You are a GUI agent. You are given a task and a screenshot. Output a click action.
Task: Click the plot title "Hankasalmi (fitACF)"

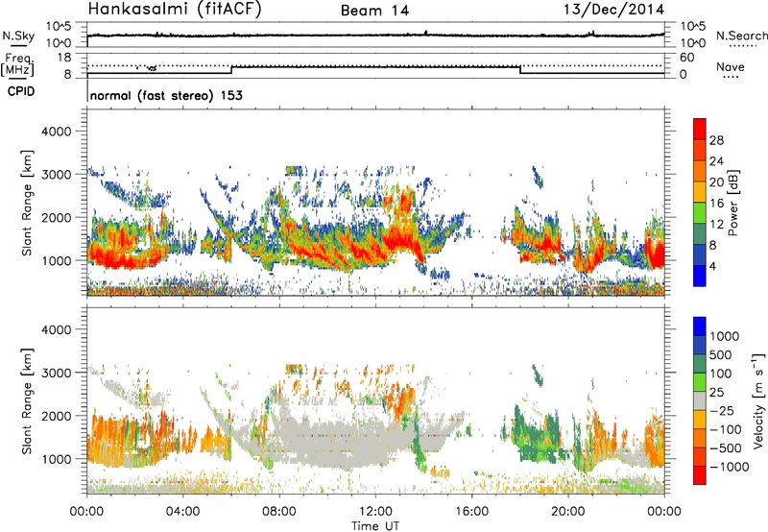point(175,9)
